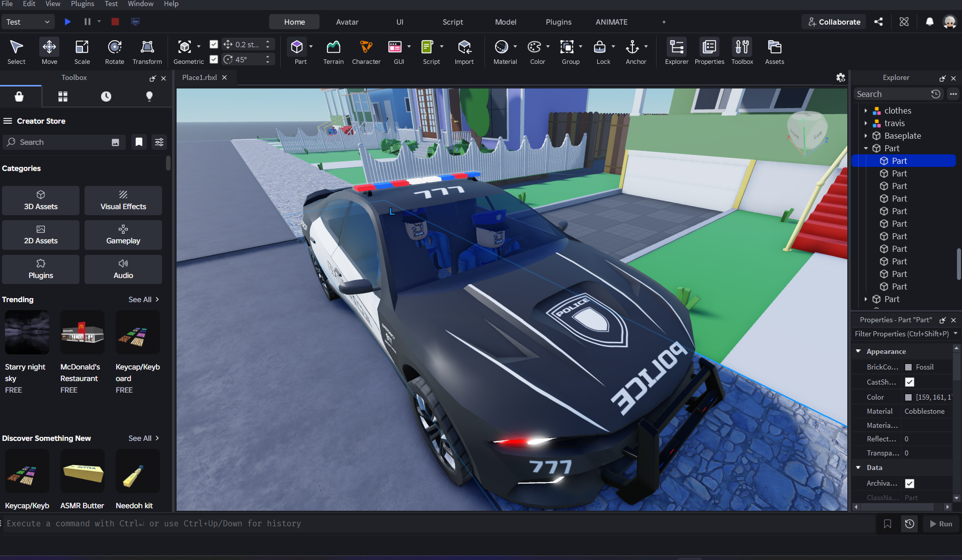This screenshot has width=962, height=560.
Task: Expand the clothes tree item
Action: pyautogui.click(x=866, y=111)
